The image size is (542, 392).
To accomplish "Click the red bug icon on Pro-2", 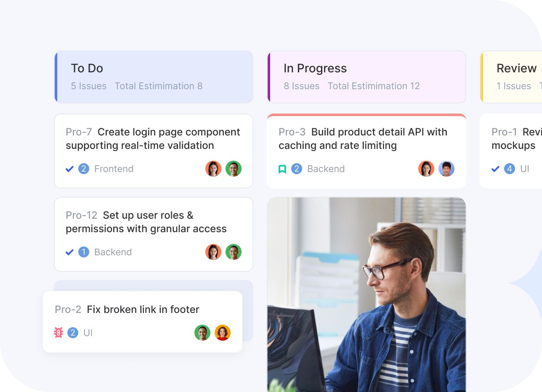I will tap(58, 333).
